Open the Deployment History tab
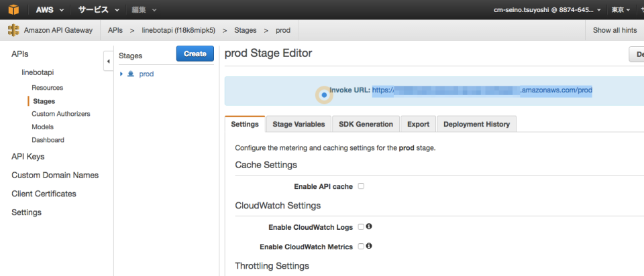The height and width of the screenshot is (276, 644). [476, 124]
